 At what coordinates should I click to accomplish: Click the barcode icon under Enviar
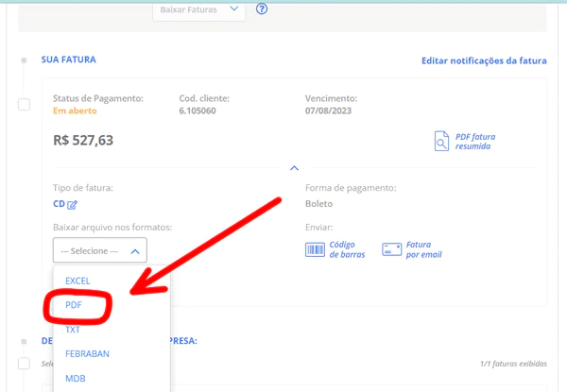click(314, 249)
